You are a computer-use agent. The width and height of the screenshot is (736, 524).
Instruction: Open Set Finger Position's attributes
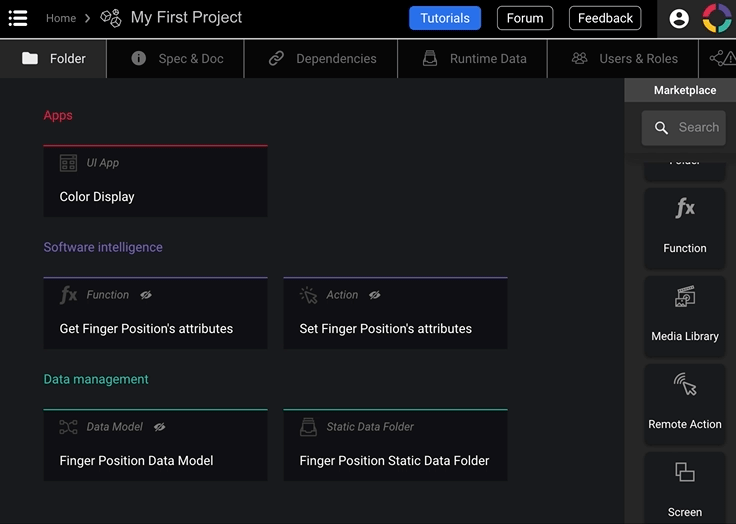tap(395, 313)
